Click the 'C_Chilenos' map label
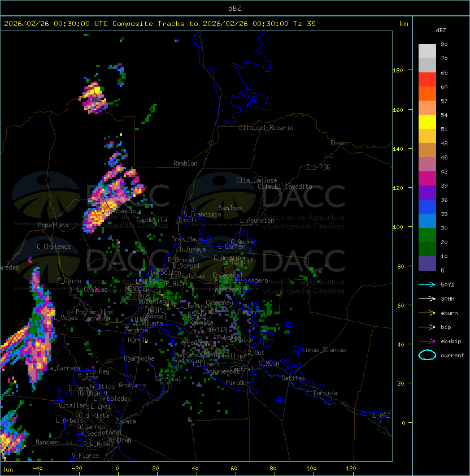This screenshot has height=476, width=470. pos(54,246)
